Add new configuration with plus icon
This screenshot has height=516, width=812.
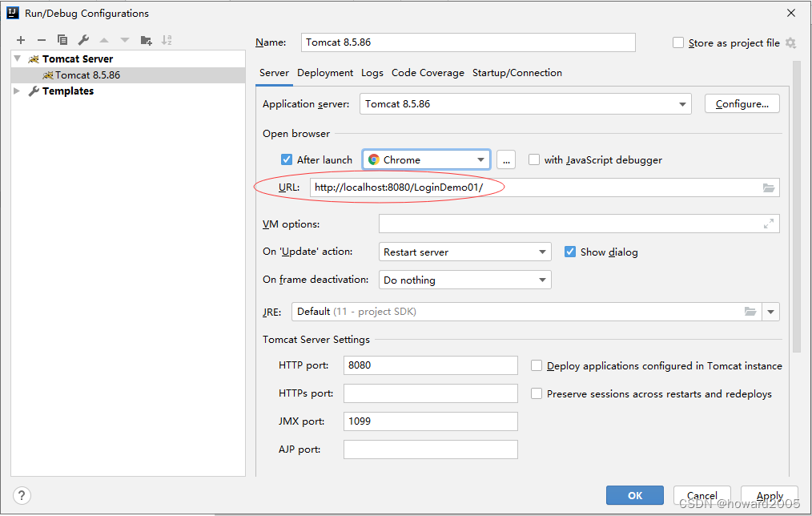pos(21,40)
